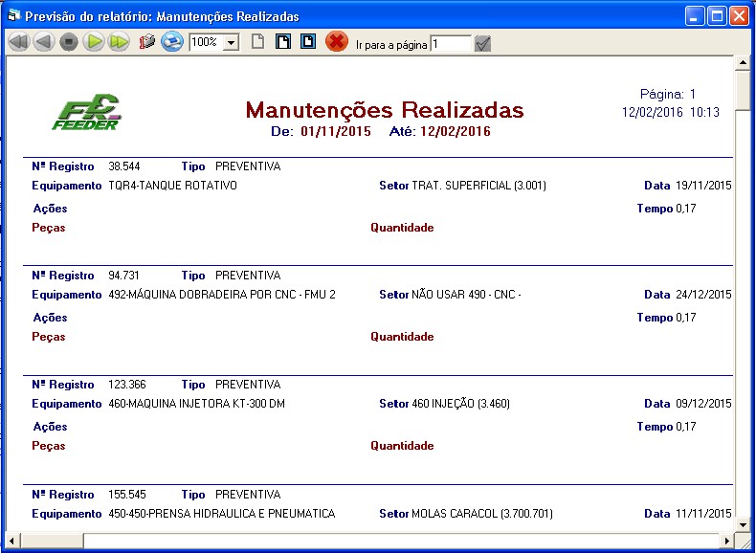756x553 pixels.
Task: Click date 09/12/2015
Action: coord(703,404)
